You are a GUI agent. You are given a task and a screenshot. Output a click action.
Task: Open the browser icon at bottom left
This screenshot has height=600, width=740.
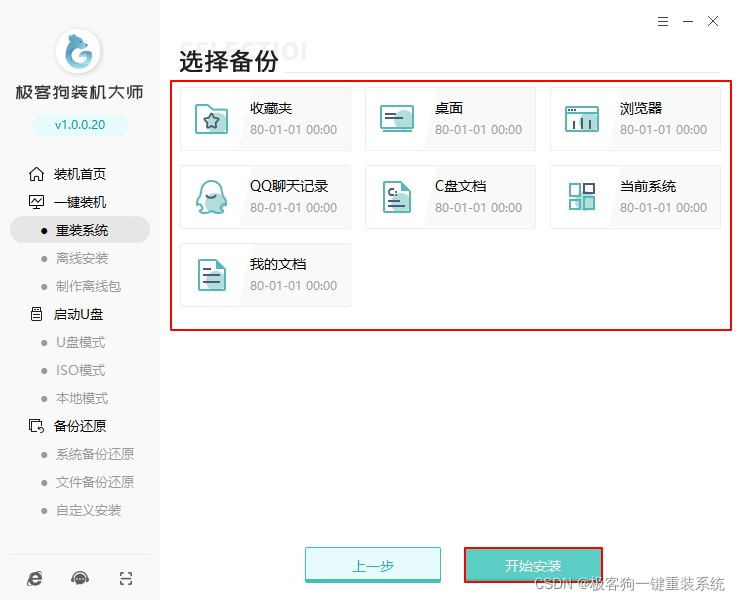tap(35, 578)
